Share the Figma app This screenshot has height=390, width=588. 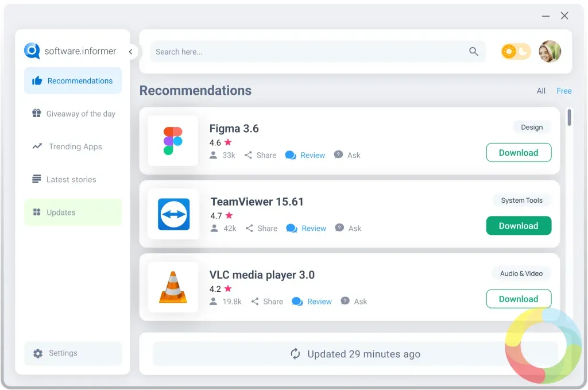tap(261, 155)
